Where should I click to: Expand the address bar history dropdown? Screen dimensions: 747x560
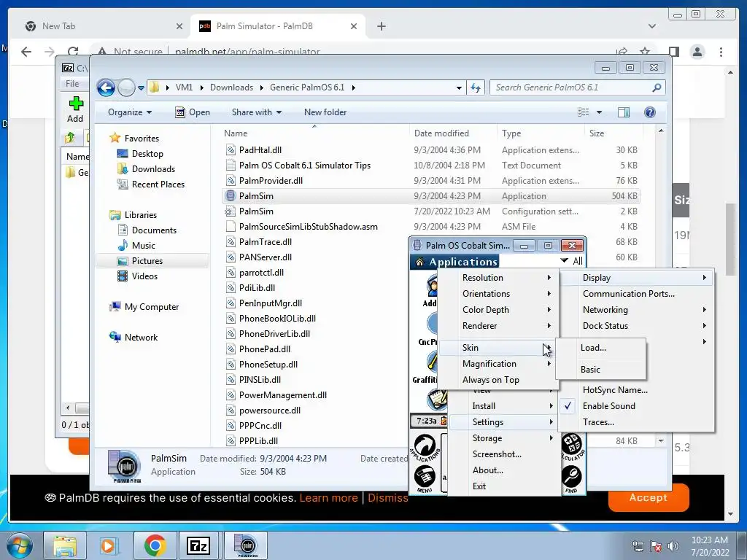point(458,88)
